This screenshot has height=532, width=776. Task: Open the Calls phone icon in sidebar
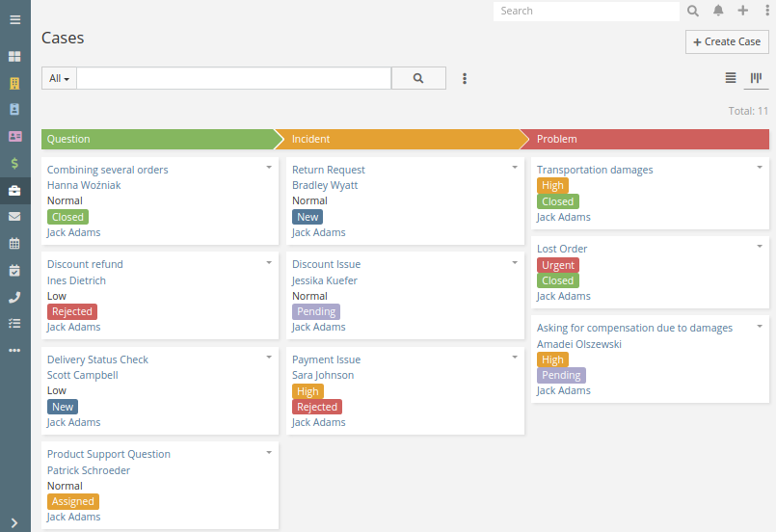(14, 297)
